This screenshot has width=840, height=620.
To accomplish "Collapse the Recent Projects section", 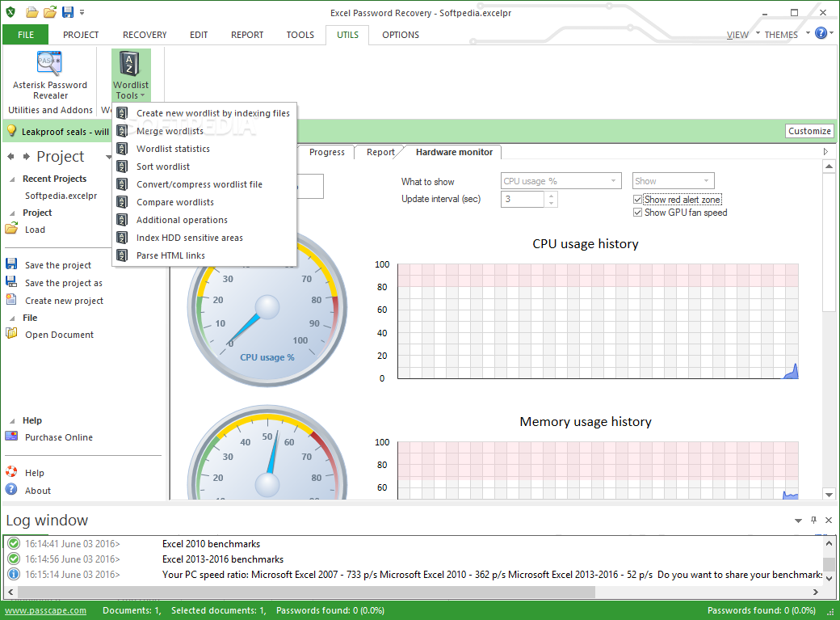I will coord(12,179).
